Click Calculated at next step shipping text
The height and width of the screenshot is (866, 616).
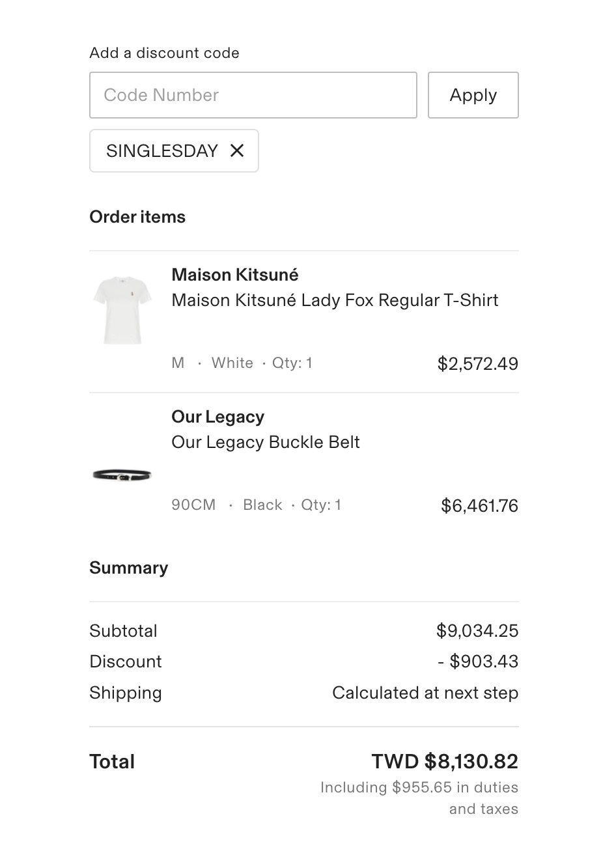tap(425, 693)
